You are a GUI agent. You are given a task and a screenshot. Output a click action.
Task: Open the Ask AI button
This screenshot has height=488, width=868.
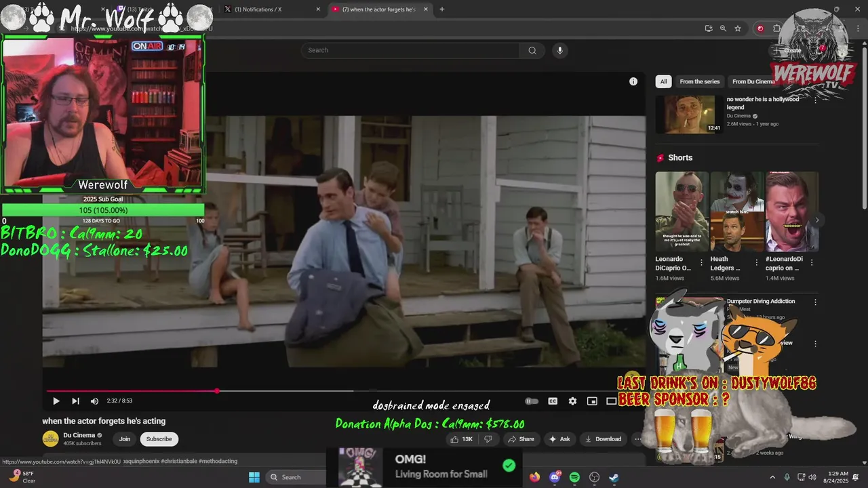(559, 439)
